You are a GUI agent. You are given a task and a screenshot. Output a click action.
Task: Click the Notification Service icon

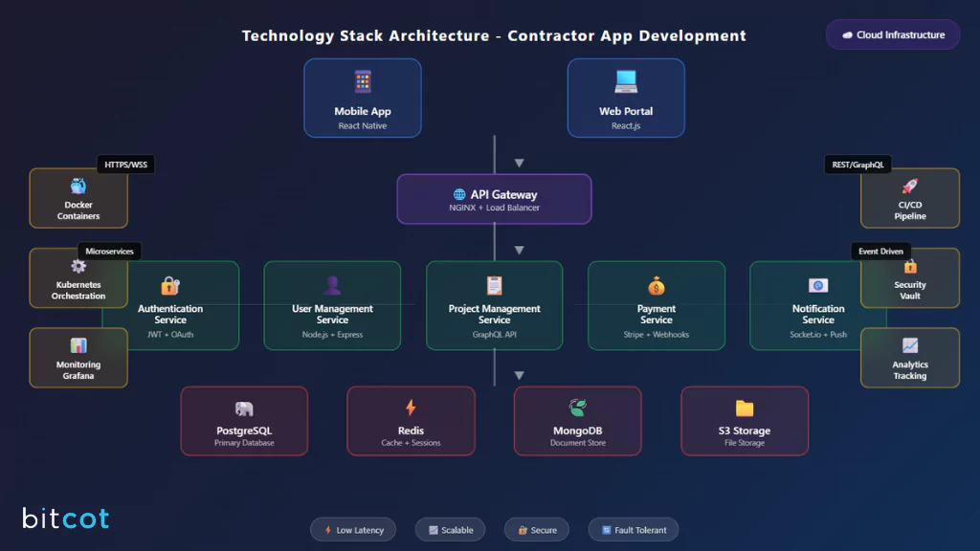(x=818, y=284)
